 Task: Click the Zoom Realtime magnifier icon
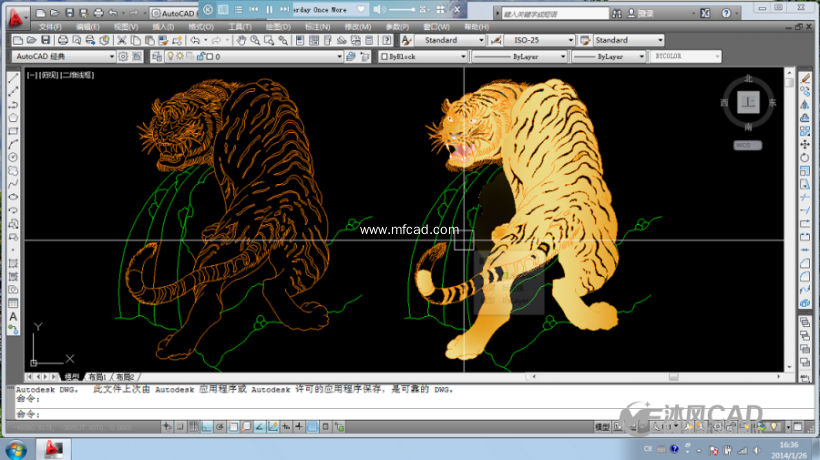[255, 40]
